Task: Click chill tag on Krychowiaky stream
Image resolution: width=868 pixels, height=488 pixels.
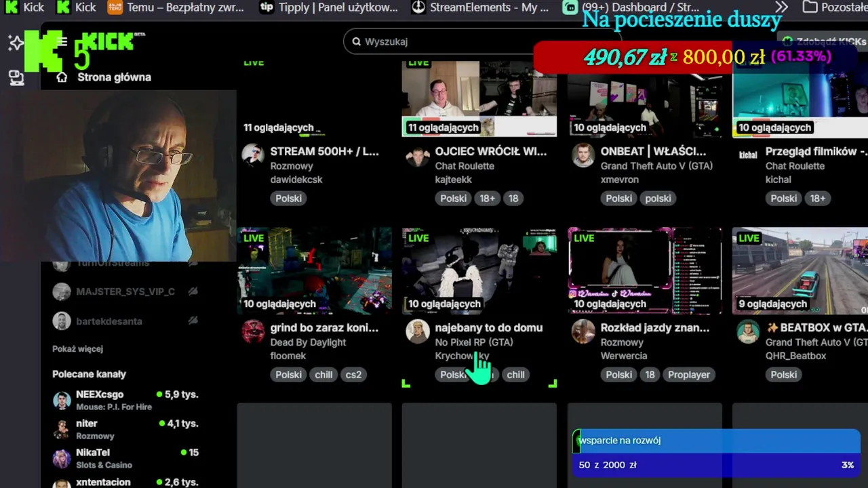Action: point(515,375)
